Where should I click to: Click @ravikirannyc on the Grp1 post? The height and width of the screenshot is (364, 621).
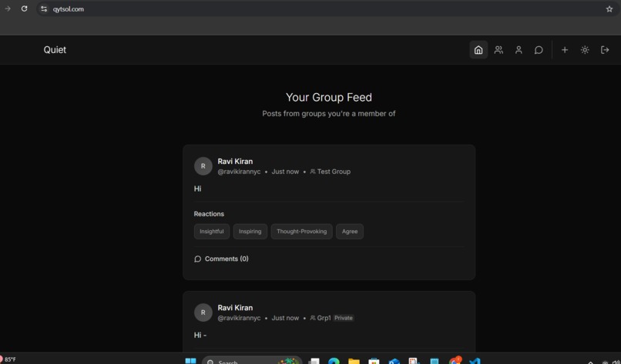pos(239,318)
